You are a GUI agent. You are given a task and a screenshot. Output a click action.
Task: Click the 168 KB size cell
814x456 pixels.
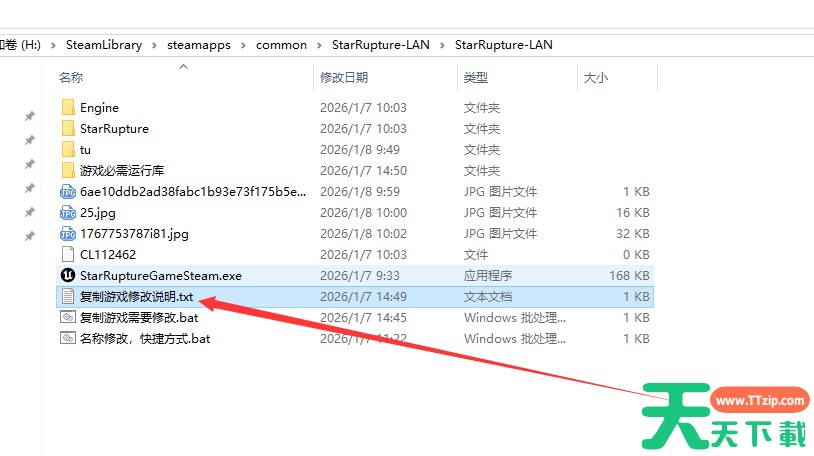click(629, 275)
